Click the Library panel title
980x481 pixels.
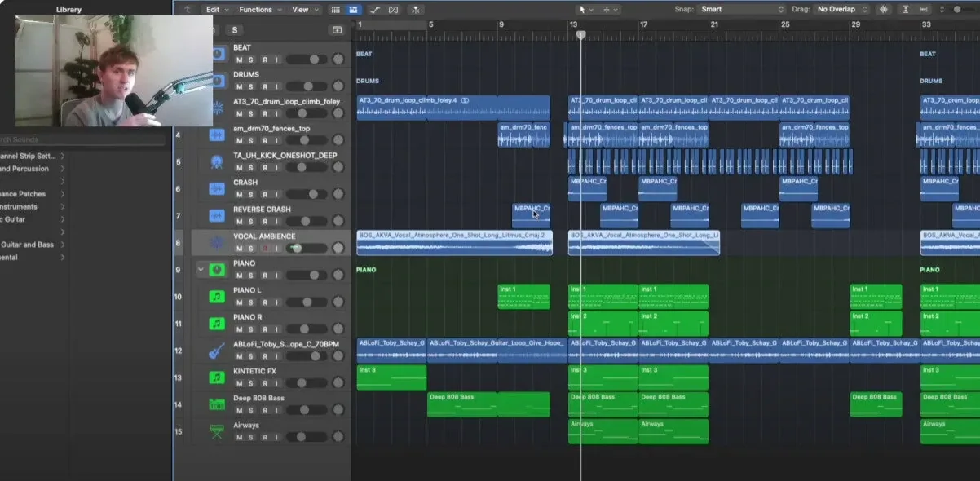(68, 10)
